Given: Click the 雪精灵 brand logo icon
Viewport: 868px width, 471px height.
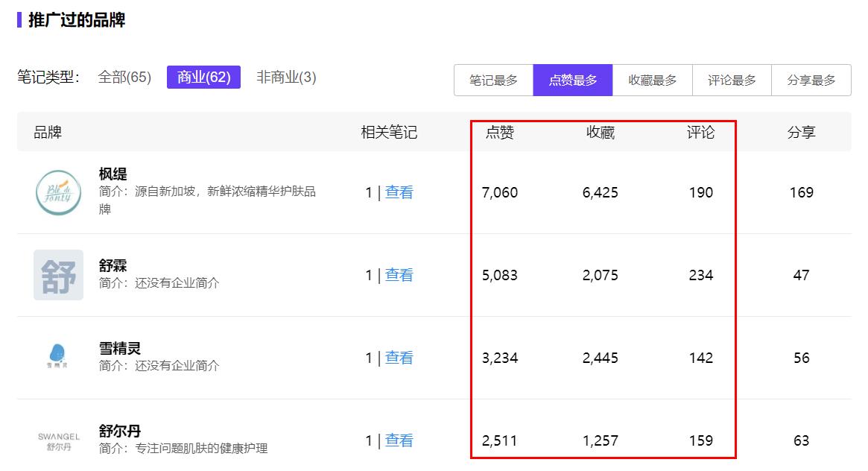Looking at the screenshot, I should coord(58,357).
